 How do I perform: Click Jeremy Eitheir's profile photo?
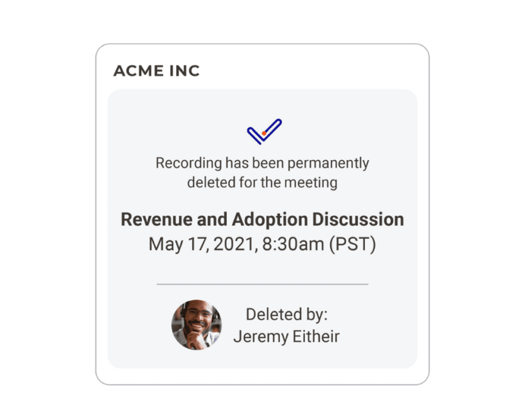196,325
